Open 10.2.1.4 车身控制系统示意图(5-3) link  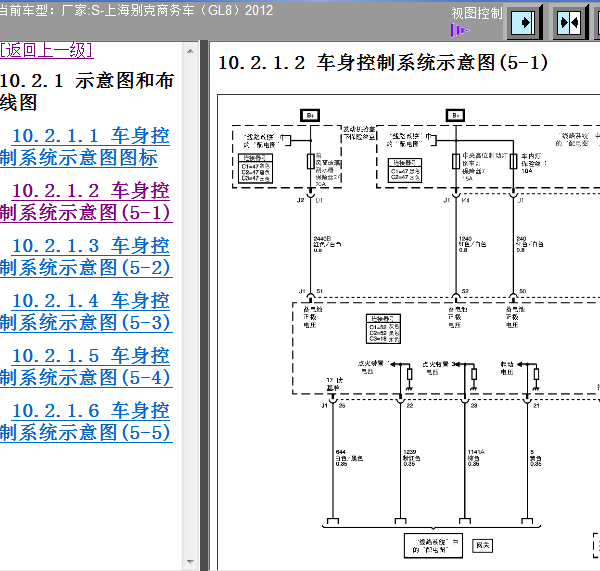(x=86, y=312)
